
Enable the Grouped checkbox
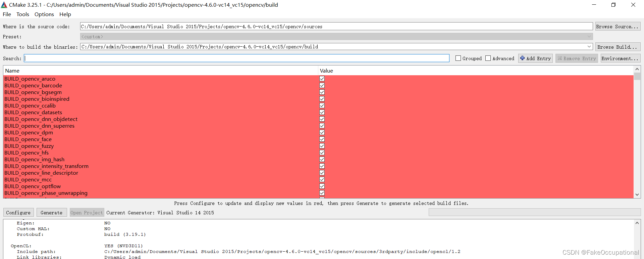[x=458, y=58]
